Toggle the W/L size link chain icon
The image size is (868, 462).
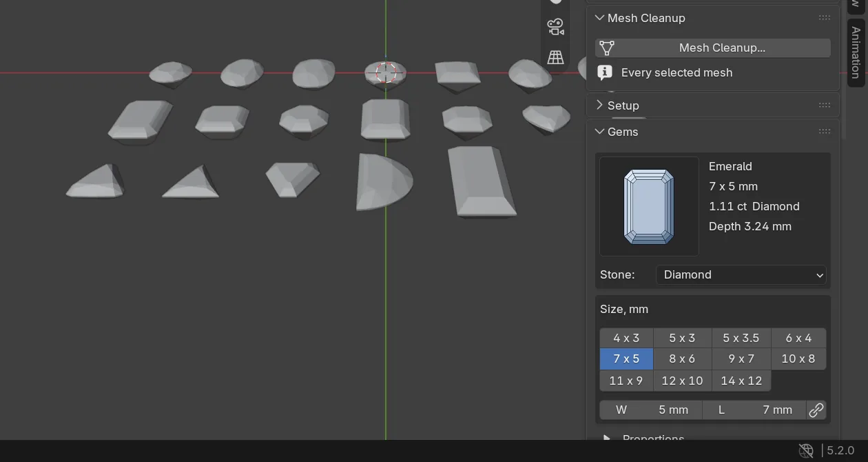[816, 410]
